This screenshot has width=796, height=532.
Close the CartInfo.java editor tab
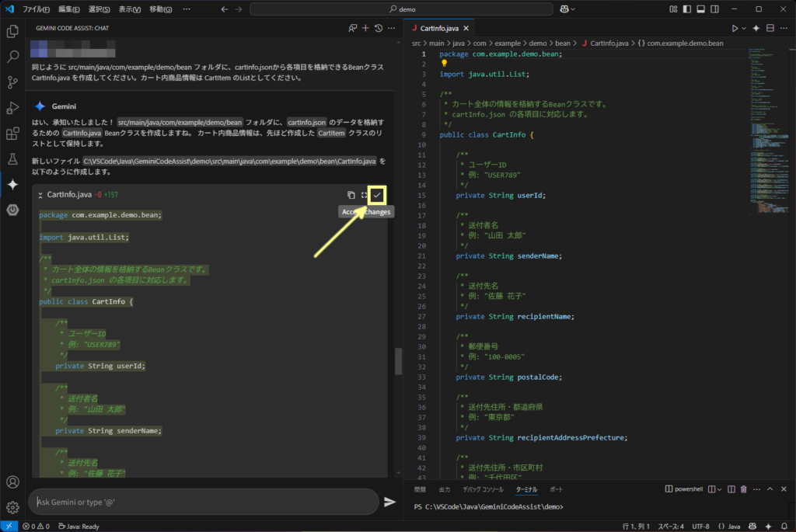[466, 29]
